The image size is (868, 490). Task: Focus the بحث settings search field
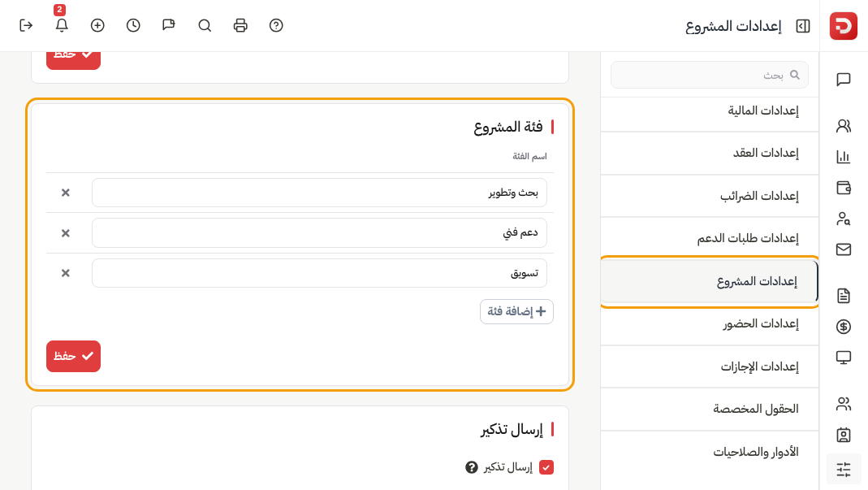pos(709,75)
